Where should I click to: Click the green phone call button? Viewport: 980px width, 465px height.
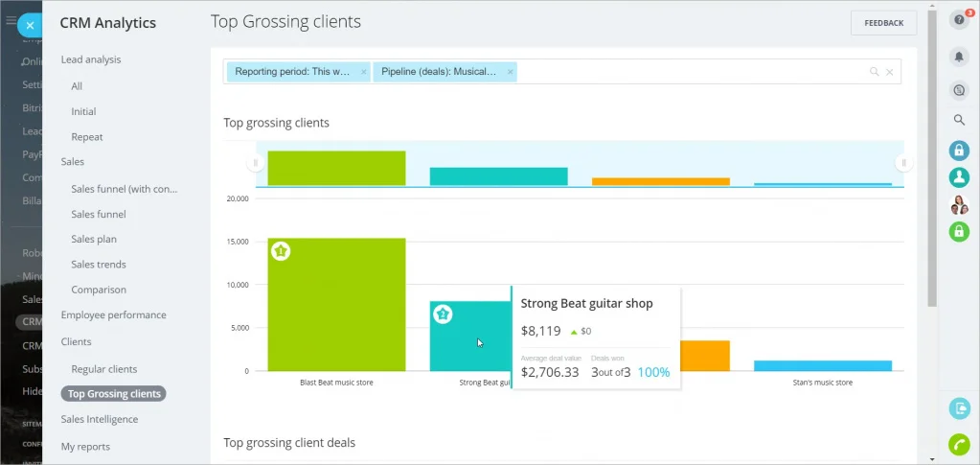coord(959,444)
